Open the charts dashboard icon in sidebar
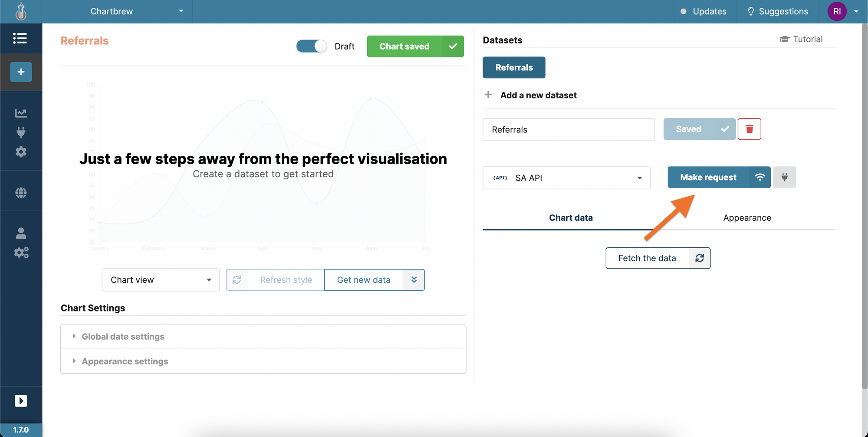This screenshot has width=868, height=437. pyautogui.click(x=20, y=113)
